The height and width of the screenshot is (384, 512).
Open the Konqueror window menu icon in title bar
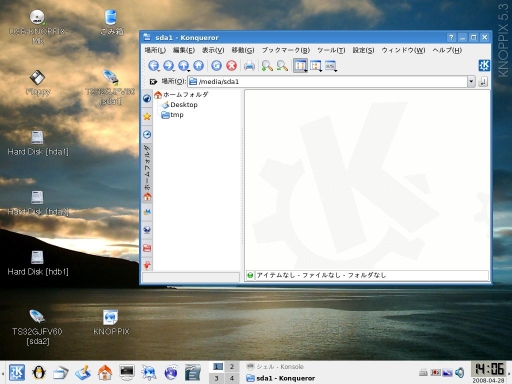(x=147, y=37)
